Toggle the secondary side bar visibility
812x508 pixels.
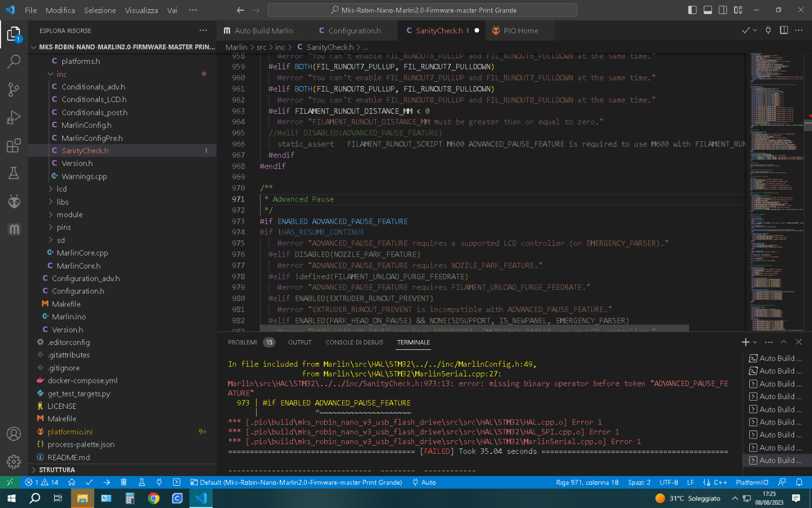point(723,10)
